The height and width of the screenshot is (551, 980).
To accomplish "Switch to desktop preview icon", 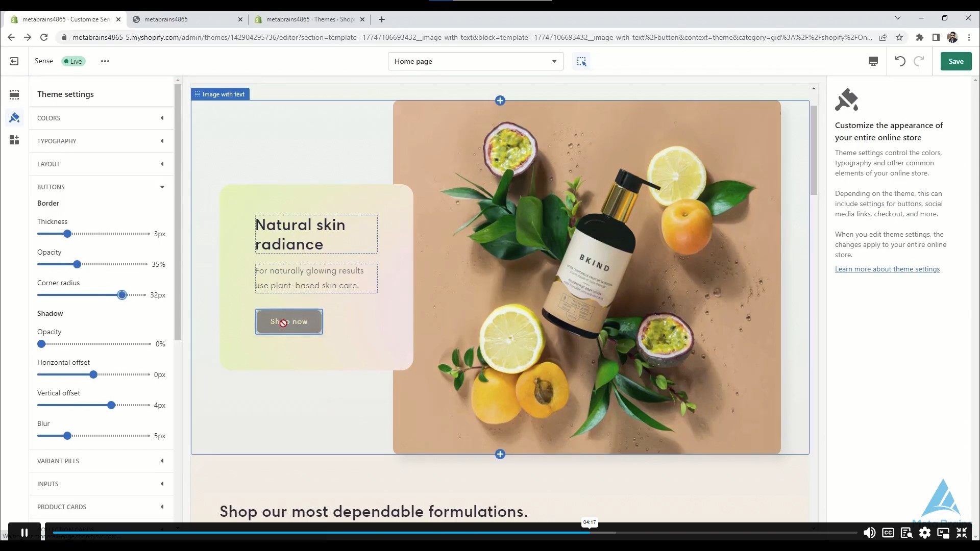I will (873, 61).
